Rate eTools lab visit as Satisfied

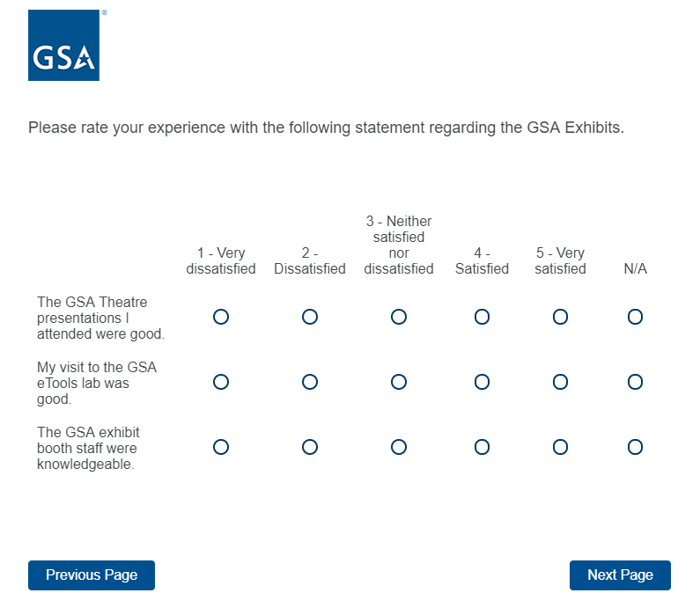pyautogui.click(x=482, y=382)
